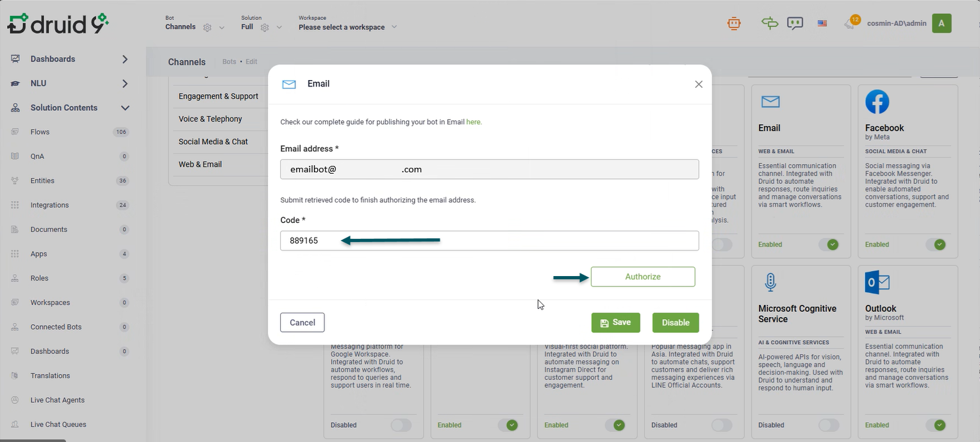The height and width of the screenshot is (442, 980).
Task: Click the Authorize button
Action: (643, 277)
